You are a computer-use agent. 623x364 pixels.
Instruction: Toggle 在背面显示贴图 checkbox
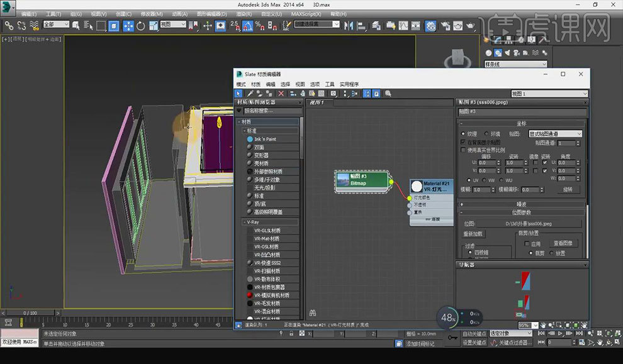click(x=463, y=142)
